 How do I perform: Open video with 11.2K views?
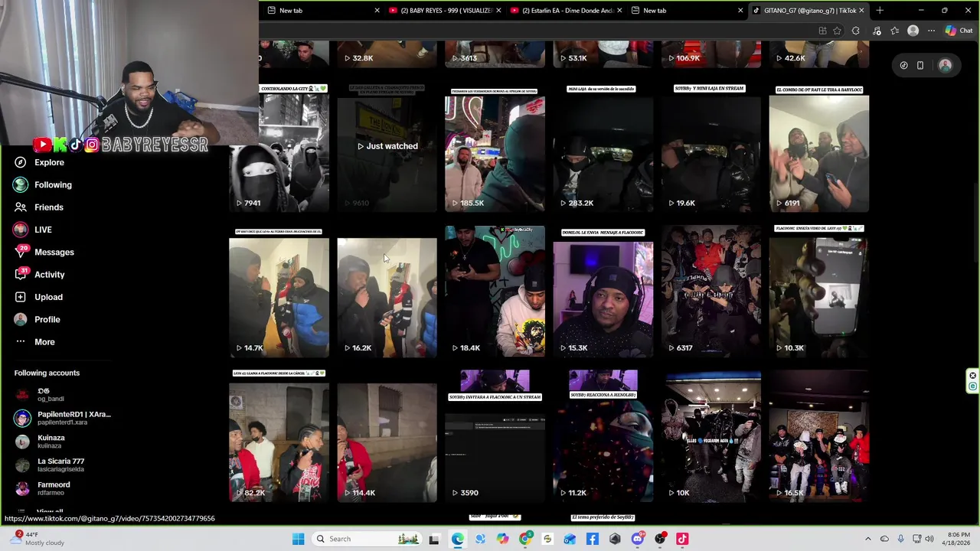(x=603, y=436)
